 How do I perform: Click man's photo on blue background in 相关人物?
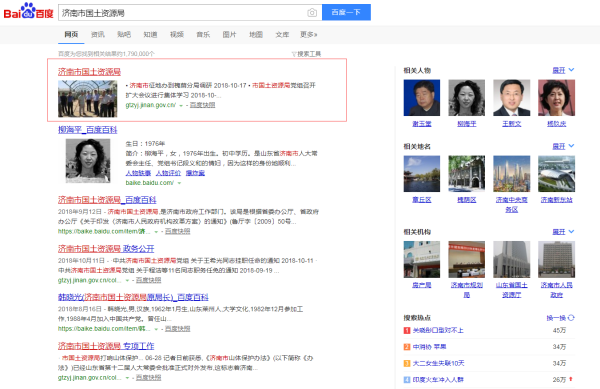[x=422, y=98]
